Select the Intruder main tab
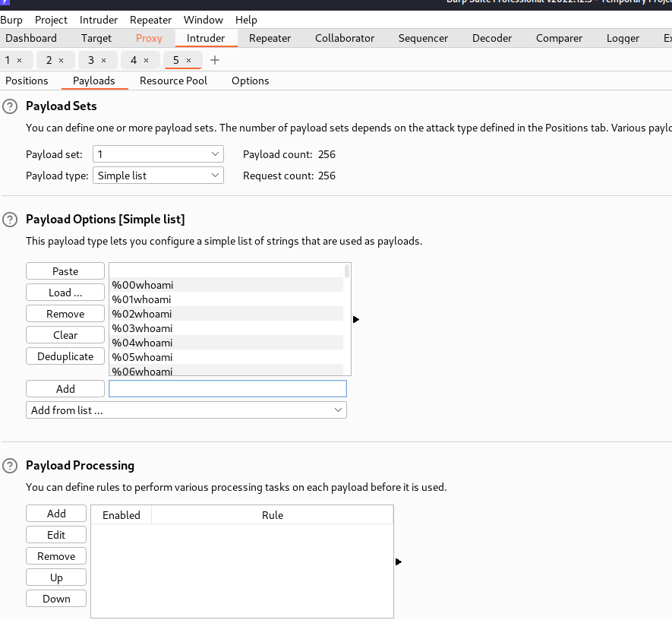 click(x=206, y=38)
